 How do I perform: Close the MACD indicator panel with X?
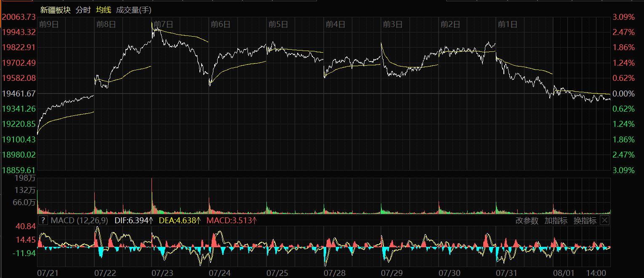click(604, 220)
